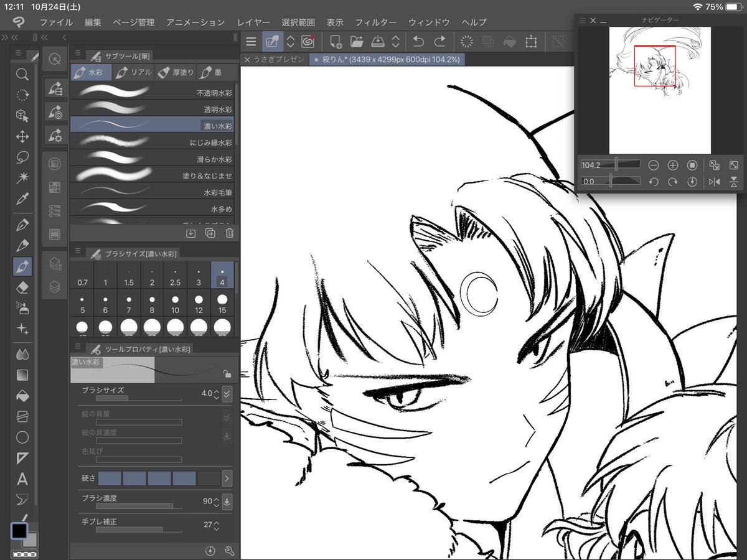
Task: Select the Eraser tool
Action: (22, 287)
